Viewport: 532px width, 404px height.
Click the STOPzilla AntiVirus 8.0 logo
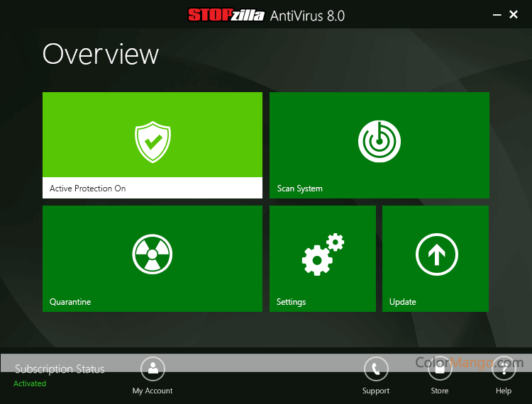[x=266, y=16]
